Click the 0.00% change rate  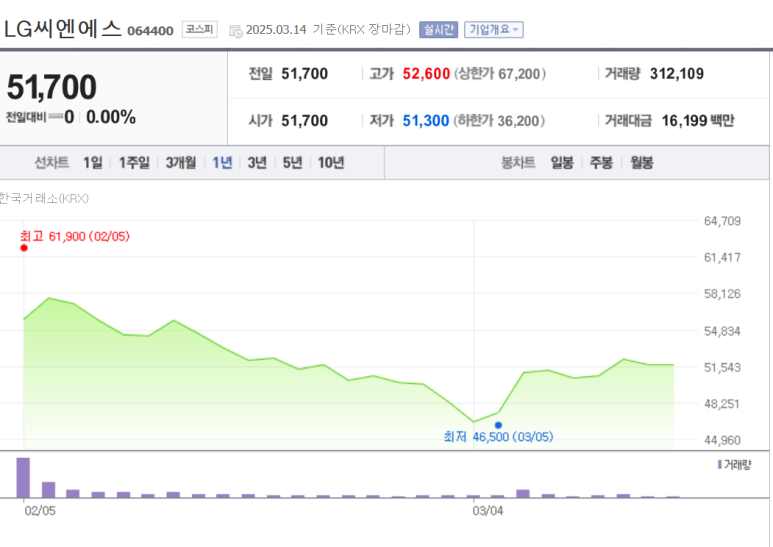tap(111, 117)
